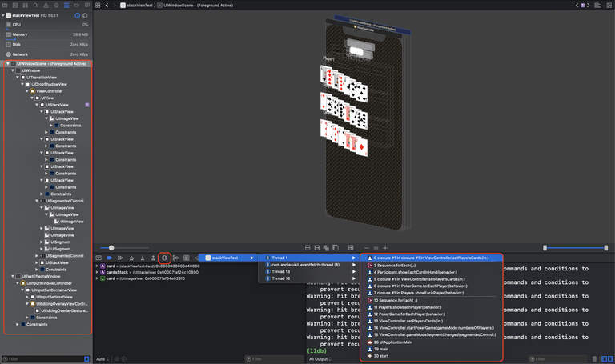Open the Symbol navigator
Image resolution: width=615 pixels, height=364 pixels.
click(x=25, y=6)
